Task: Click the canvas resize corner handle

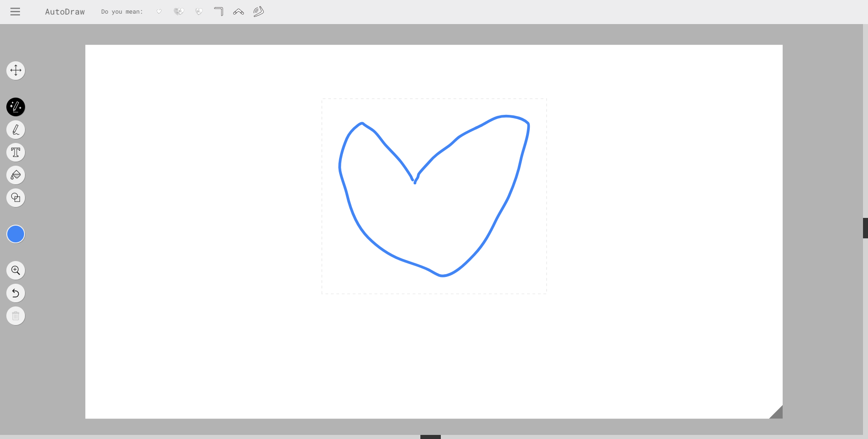Action: pyautogui.click(x=777, y=413)
